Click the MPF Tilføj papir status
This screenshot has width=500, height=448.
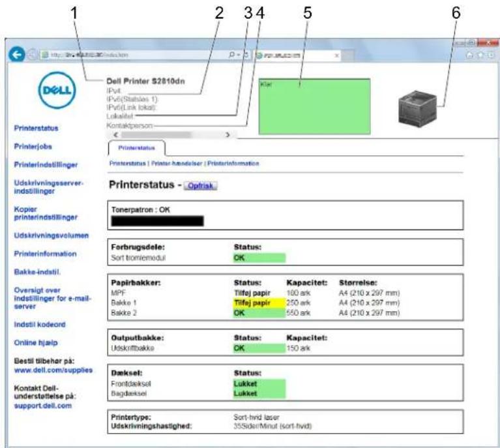coord(252,293)
